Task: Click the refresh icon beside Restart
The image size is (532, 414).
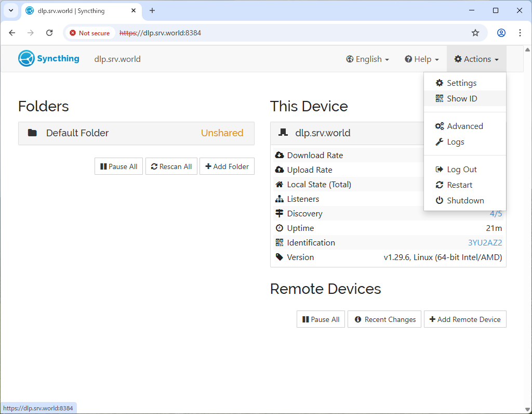Action: click(x=440, y=185)
